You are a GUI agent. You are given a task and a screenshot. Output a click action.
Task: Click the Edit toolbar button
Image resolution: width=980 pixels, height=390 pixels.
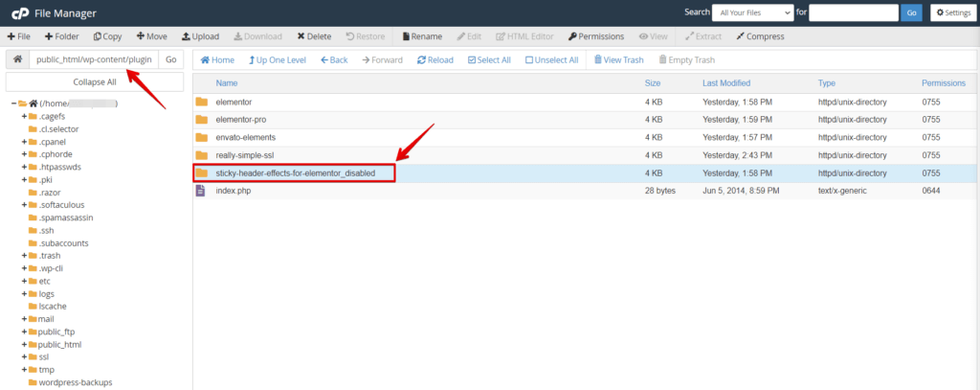point(469,36)
